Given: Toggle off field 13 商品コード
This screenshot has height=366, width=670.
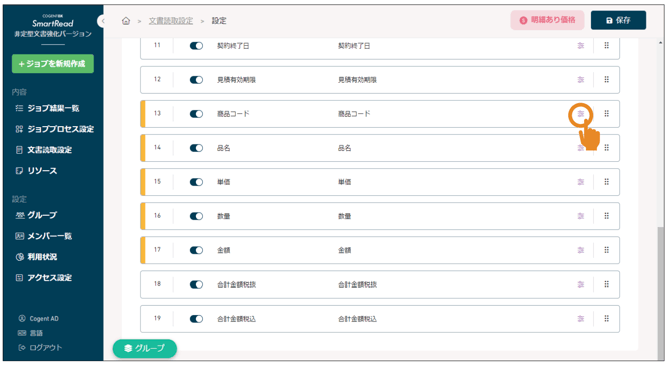Looking at the screenshot, I should click(196, 114).
